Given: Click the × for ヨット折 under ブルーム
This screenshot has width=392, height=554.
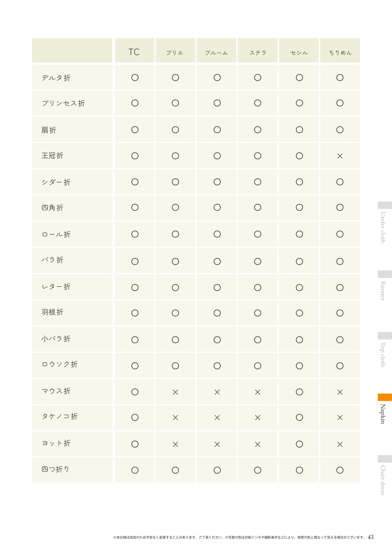Looking at the screenshot, I should (217, 444).
